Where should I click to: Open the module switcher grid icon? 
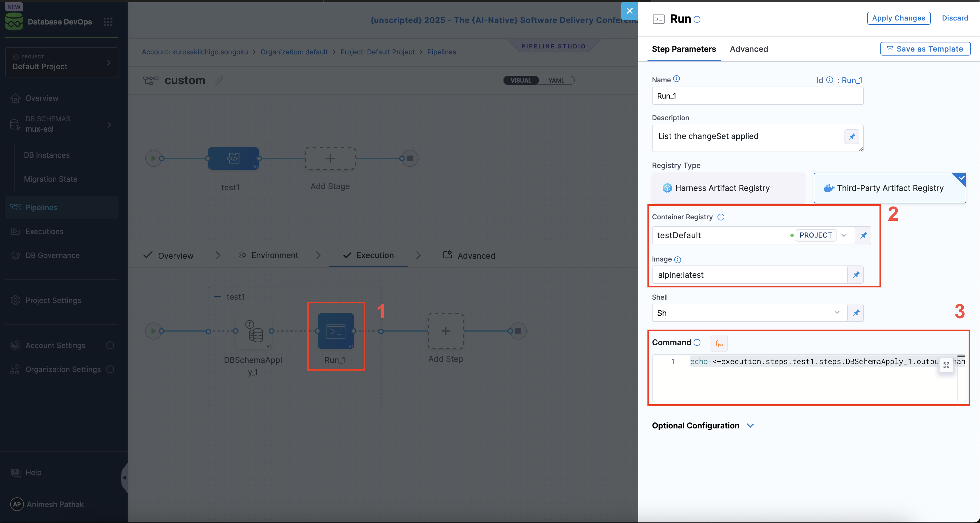[108, 22]
